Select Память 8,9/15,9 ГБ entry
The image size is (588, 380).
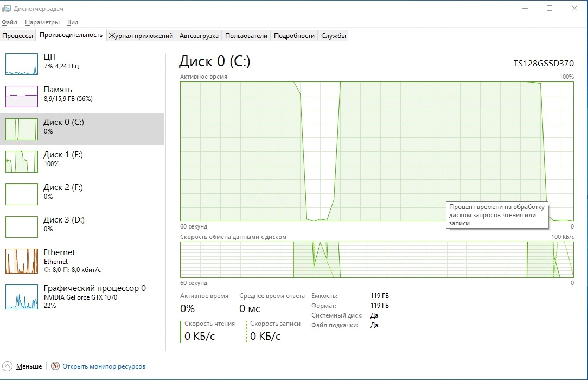pos(82,97)
